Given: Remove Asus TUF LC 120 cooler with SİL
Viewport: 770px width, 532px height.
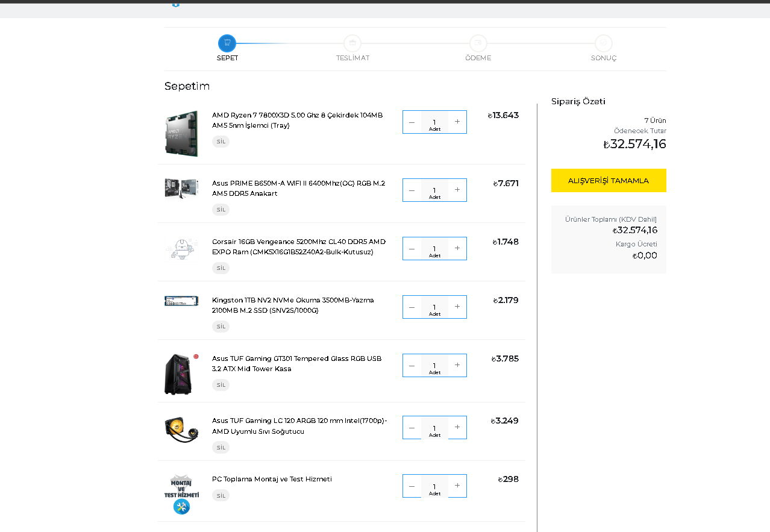Looking at the screenshot, I should (221, 448).
